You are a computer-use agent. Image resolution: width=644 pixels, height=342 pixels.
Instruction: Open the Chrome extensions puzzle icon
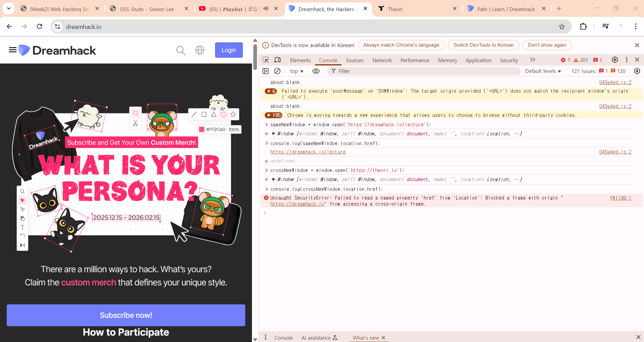(583, 27)
